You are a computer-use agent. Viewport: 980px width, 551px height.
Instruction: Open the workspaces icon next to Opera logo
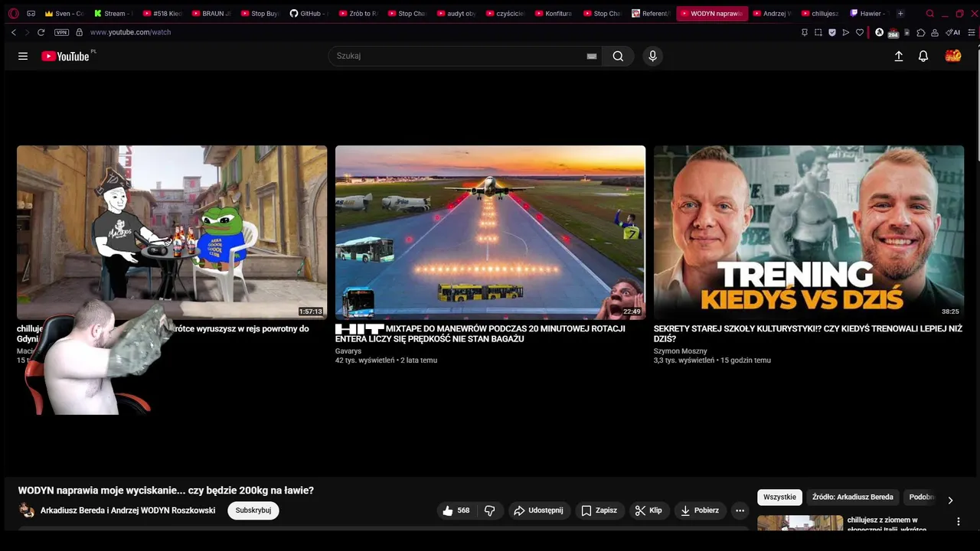click(x=31, y=13)
